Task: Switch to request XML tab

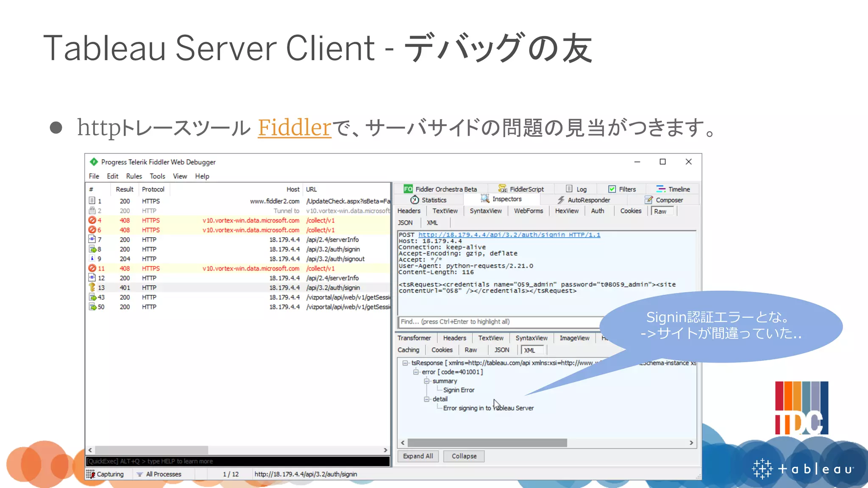Action: [x=432, y=223]
